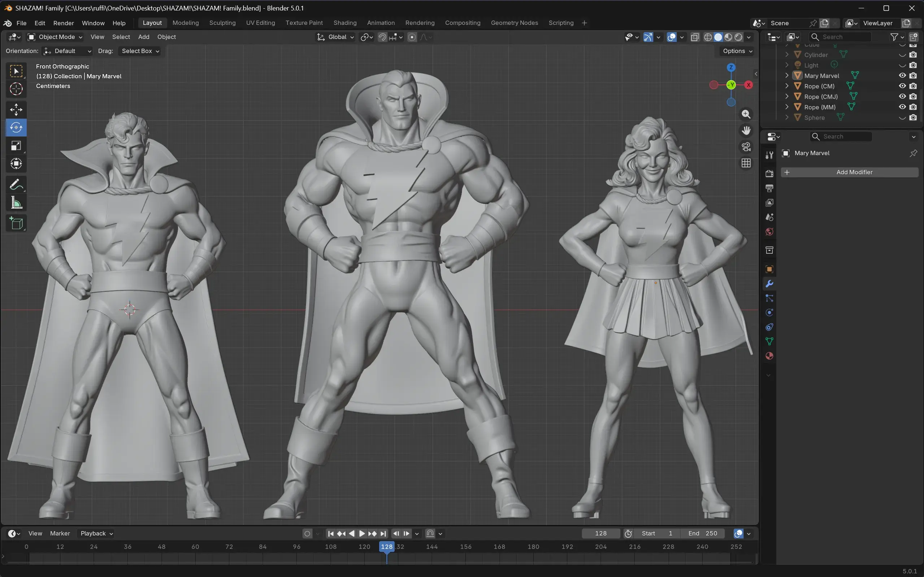Hide Mary Marvel in viewport
Viewport: 924px width, 577px height.
(x=902, y=75)
